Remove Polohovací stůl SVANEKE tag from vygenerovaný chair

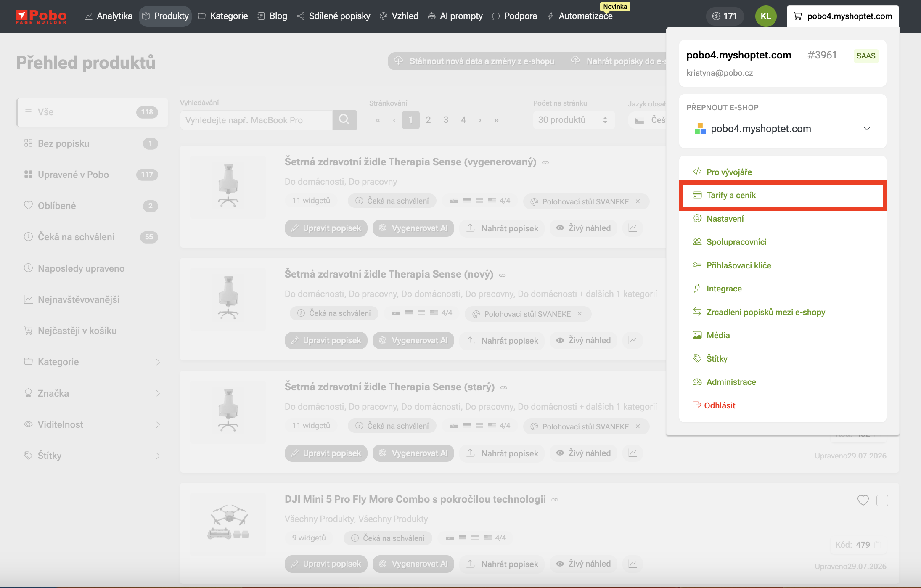(638, 201)
